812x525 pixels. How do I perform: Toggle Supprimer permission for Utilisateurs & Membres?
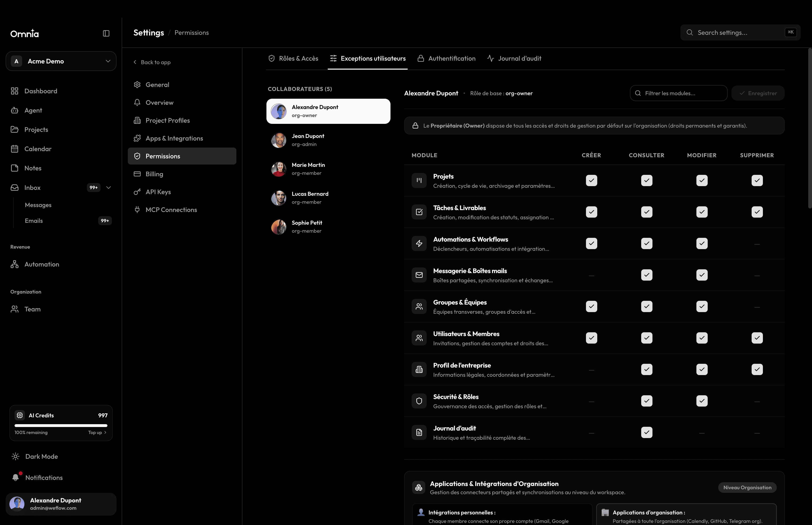pos(757,338)
